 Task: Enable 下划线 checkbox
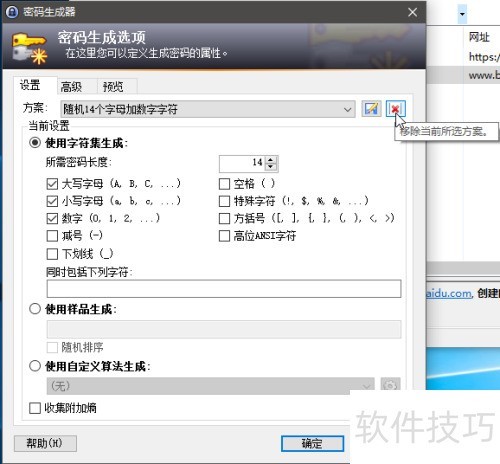click(x=52, y=254)
